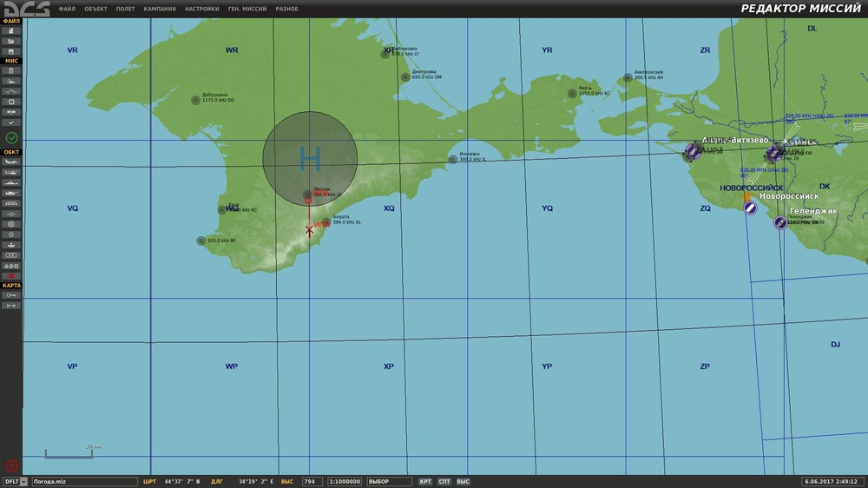
Task: Click the Добрушино radio beacon marker
Action: click(195, 100)
